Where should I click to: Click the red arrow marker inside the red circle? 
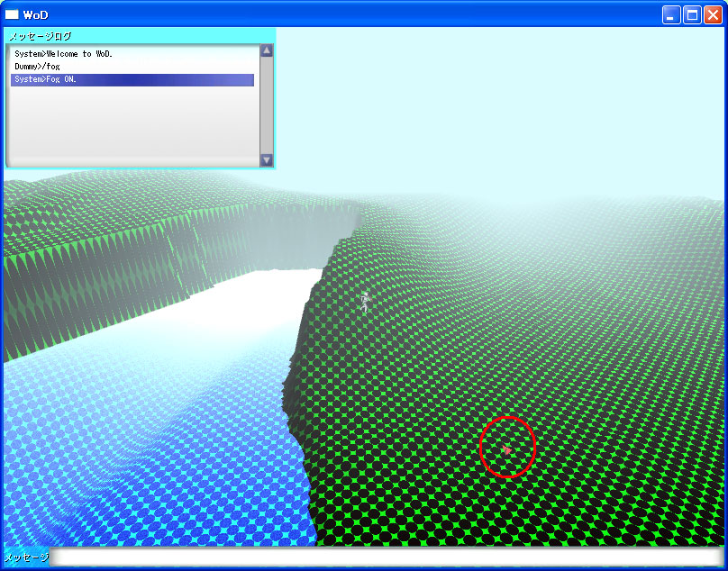507,449
